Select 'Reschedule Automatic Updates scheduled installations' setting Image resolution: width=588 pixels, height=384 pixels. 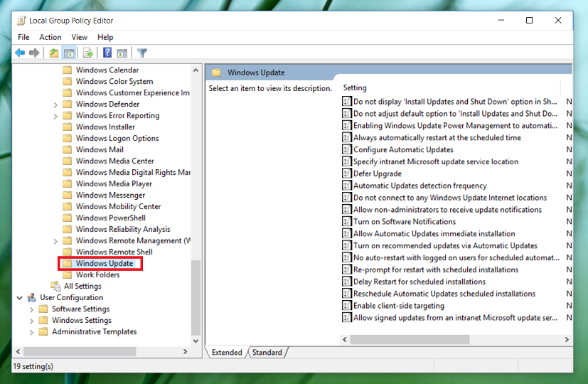(444, 294)
